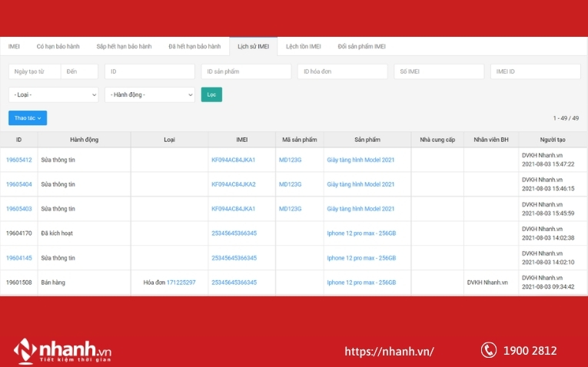The height and width of the screenshot is (367, 588).
Task: Click the Ngày tạo từ date field
Action: (34, 71)
